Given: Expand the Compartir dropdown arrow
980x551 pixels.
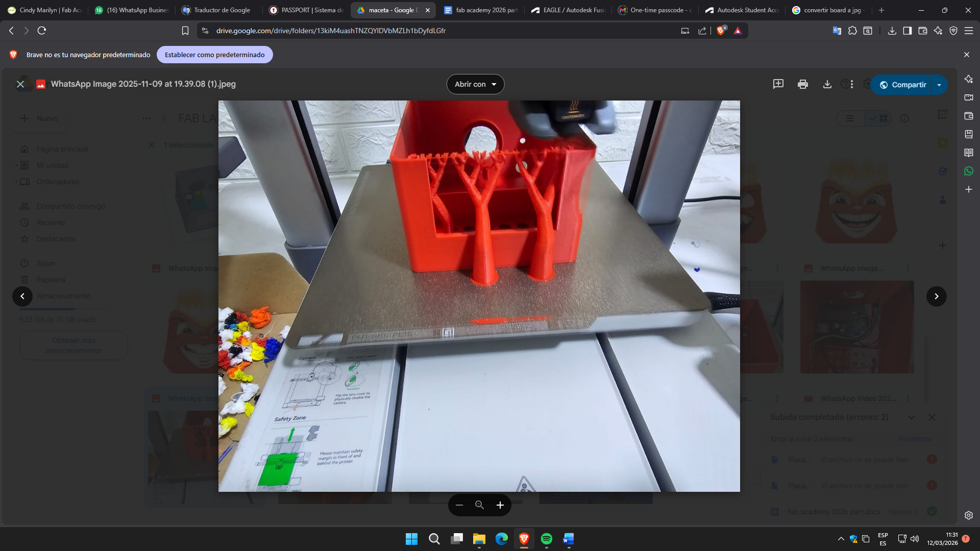Looking at the screenshot, I should (x=939, y=85).
